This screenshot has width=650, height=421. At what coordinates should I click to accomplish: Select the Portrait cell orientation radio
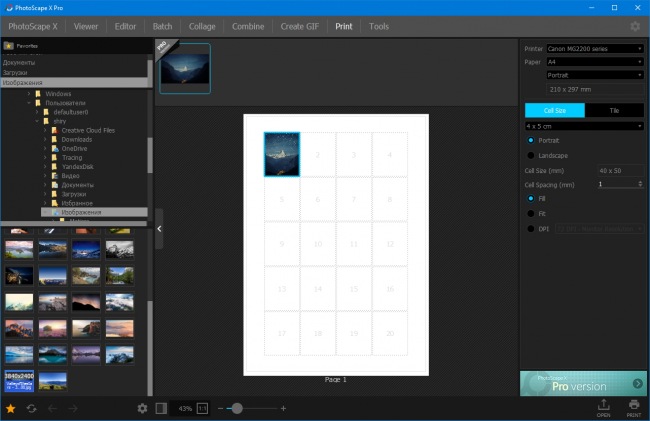pyautogui.click(x=531, y=140)
